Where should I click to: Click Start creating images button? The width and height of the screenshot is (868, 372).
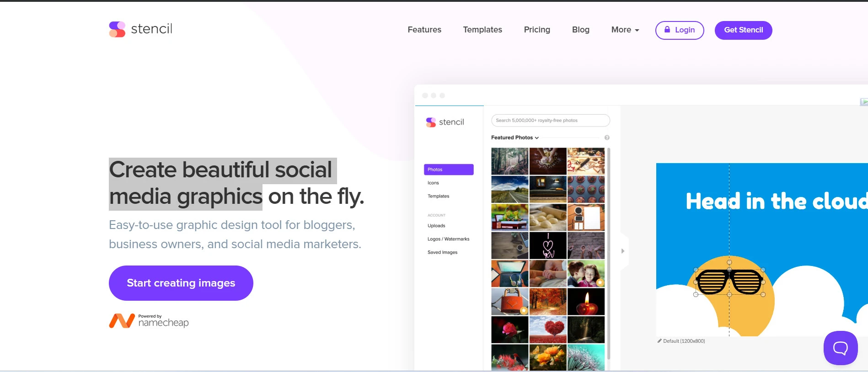click(181, 283)
